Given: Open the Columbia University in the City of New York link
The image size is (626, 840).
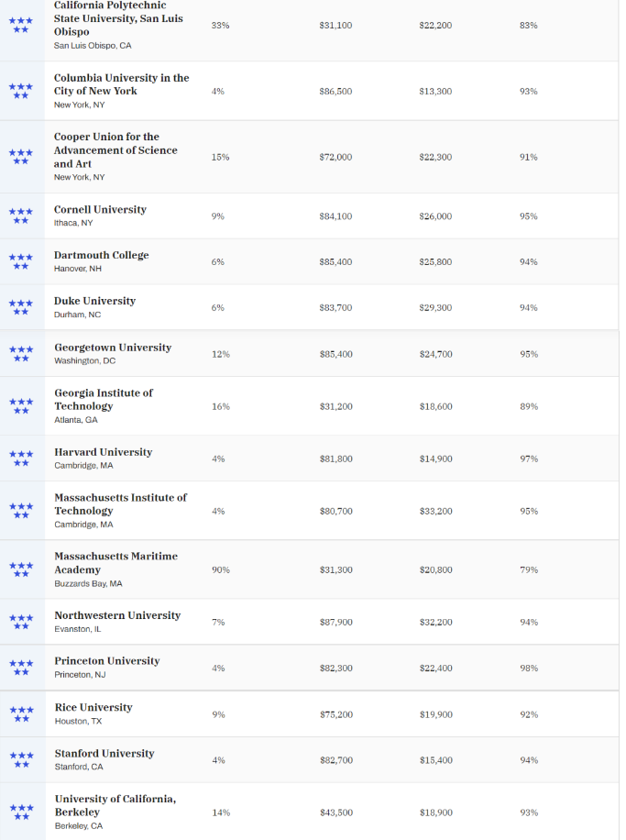Looking at the screenshot, I should point(122,84).
